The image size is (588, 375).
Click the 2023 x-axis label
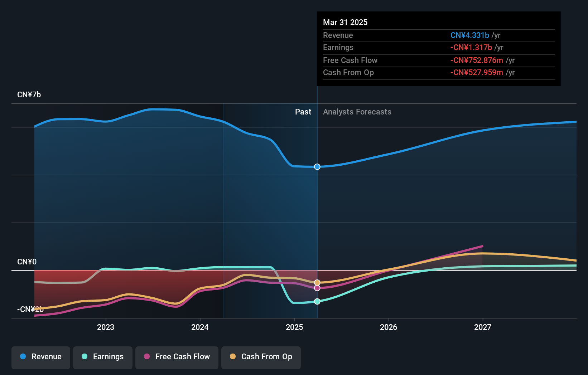106,327
